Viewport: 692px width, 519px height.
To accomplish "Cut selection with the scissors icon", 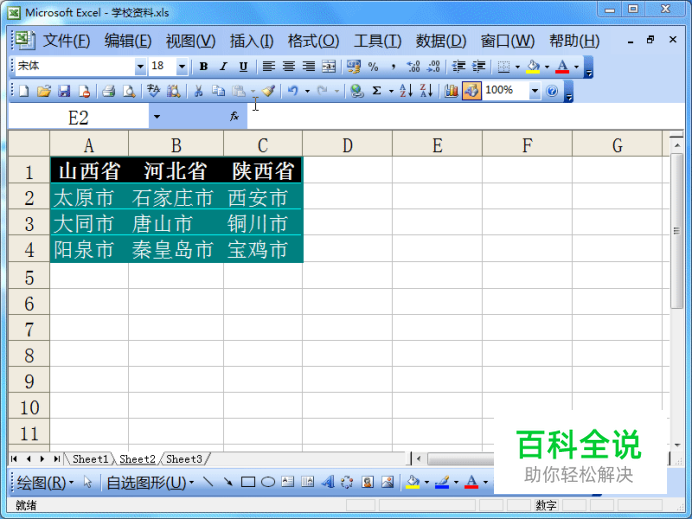I will [199, 91].
